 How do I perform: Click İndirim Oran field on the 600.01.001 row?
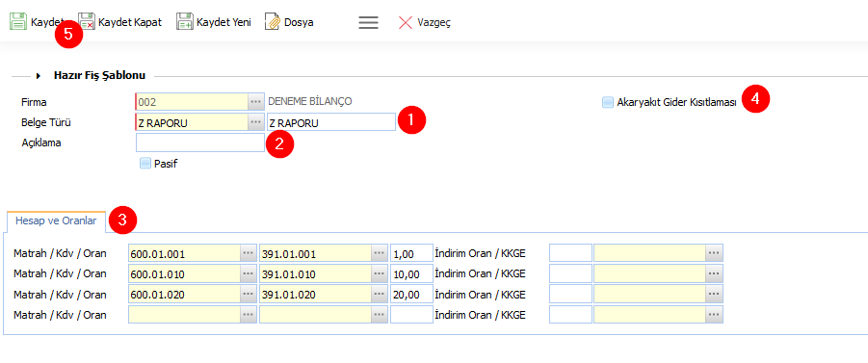click(x=570, y=253)
